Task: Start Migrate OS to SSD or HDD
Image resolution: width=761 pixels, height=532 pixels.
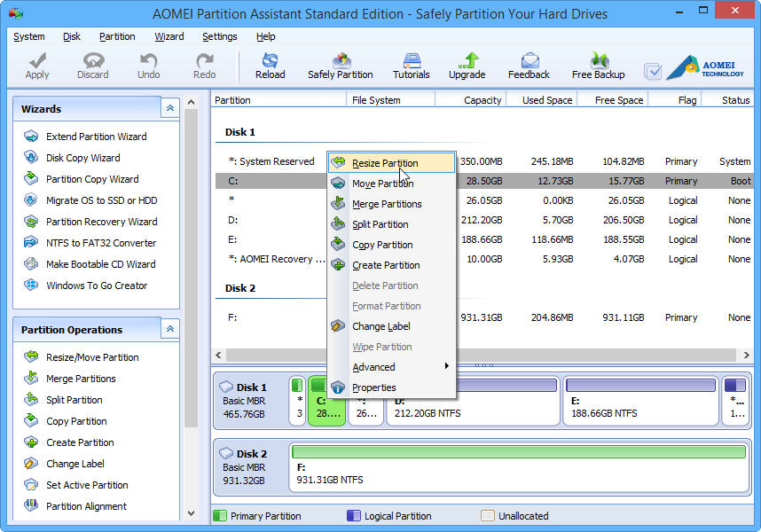Action: pyautogui.click(x=101, y=200)
